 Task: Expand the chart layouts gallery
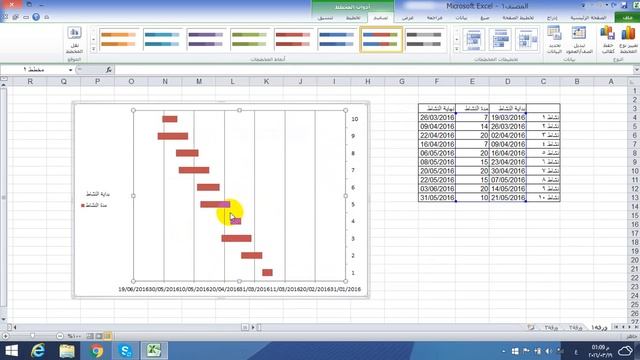coord(456,49)
